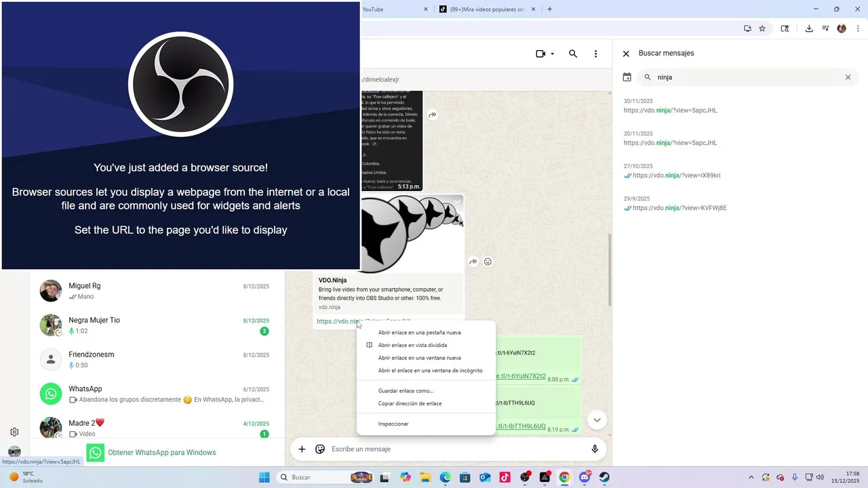Forward the image message dated 5:13 p.m.
The width and height of the screenshot is (868, 488).
[433, 115]
